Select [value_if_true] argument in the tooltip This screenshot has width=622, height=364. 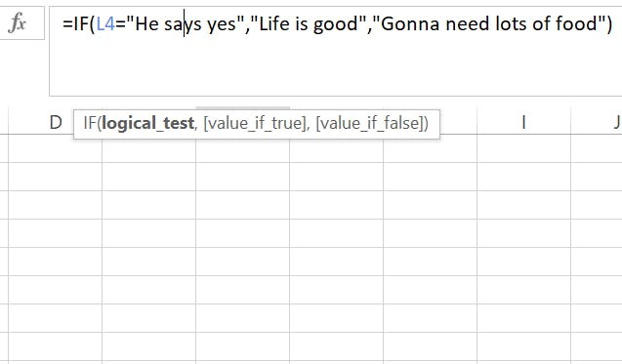(x=255, y=123)
